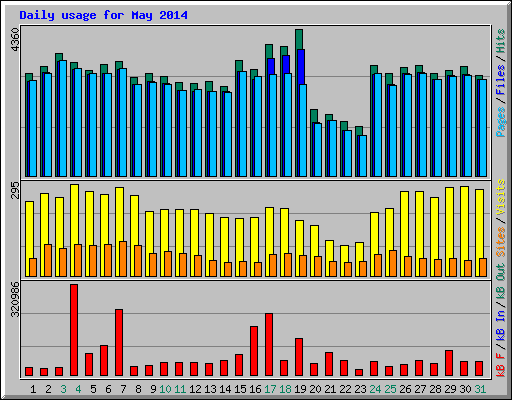Click the red 'kB F' legend label
This screenshot has width=512, height=400.
coord(500,365)
